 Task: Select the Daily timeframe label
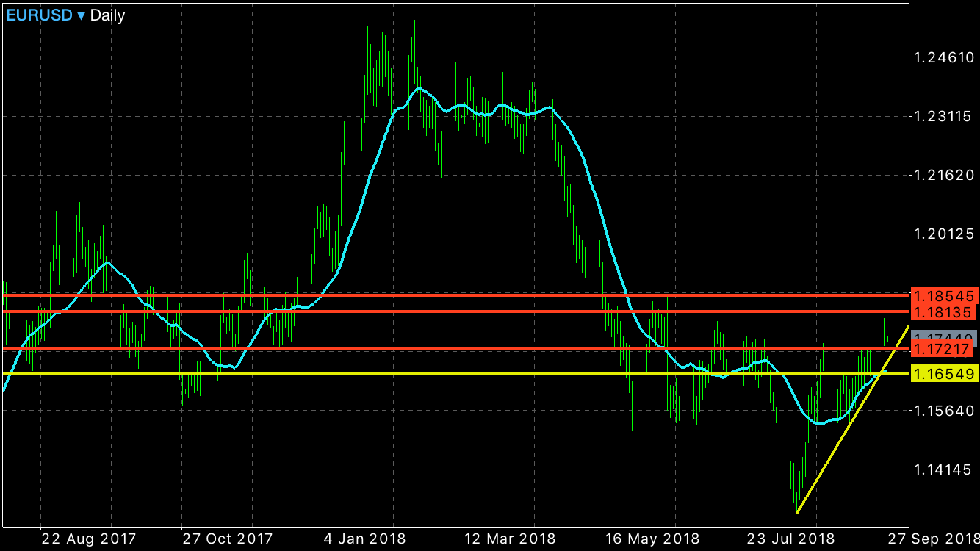tap(107, 15)
